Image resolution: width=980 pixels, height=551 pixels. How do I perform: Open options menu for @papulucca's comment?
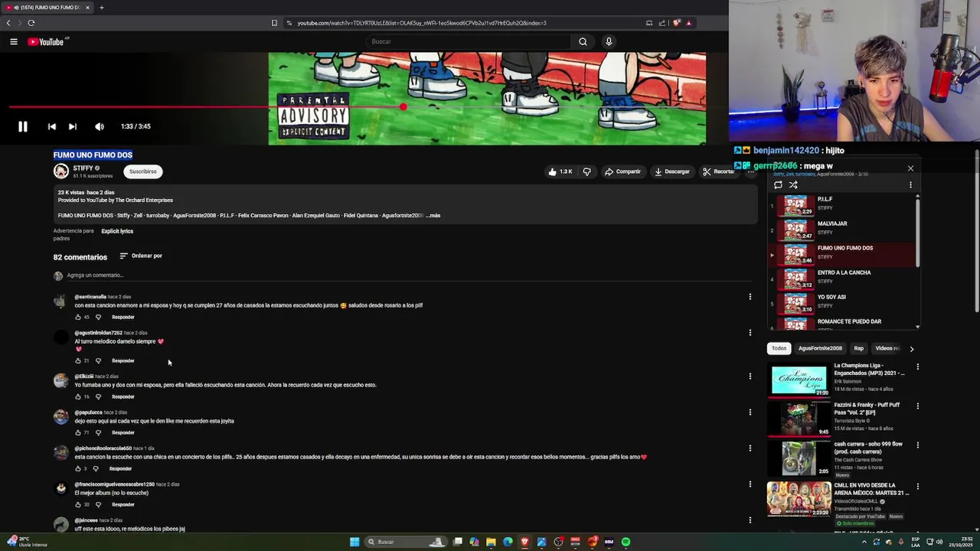pyautogui.click(x=750, y=412)
